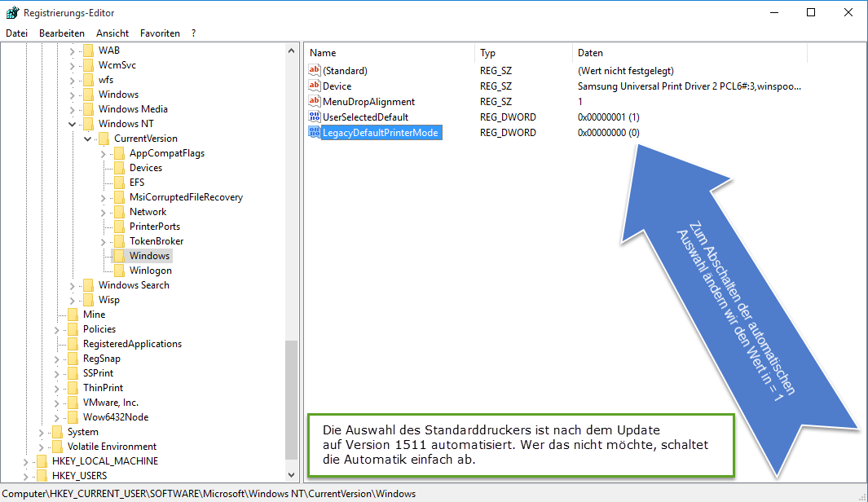This screenshot has height=502, width=868.
Task: Click the Device string value icon
Action: point(315,86)
